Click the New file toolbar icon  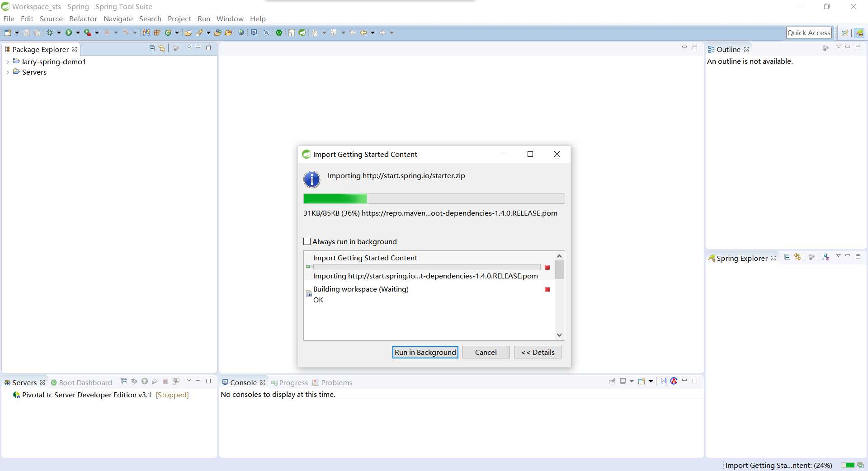tap(8, 33)
